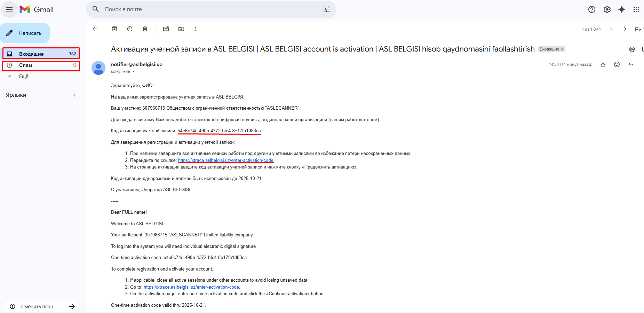Click the Move to folder icon
This screenshot has width=644, height=313.
click(181, 29)
